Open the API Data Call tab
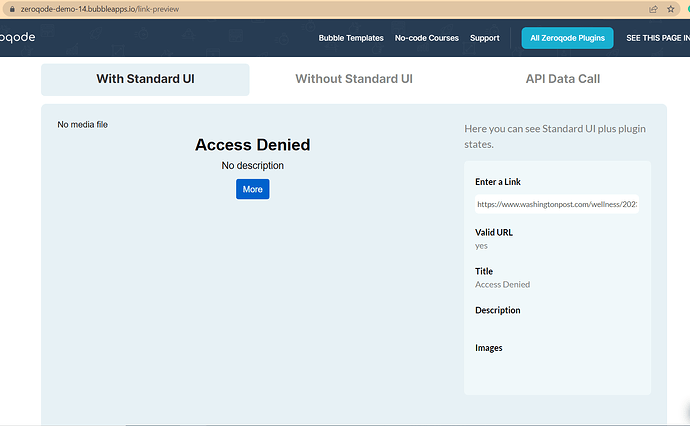Image resolution: width=690 pixels, height=426 pixels. click(563, 79)
